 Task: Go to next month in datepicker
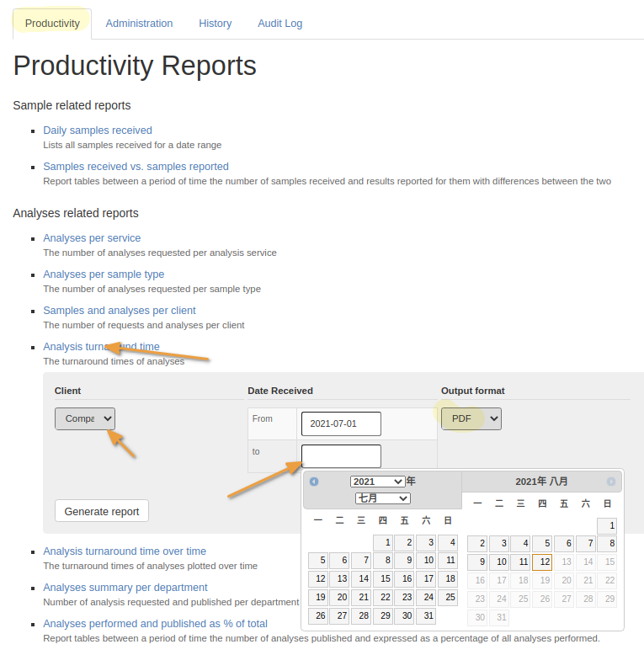[611, 482]
